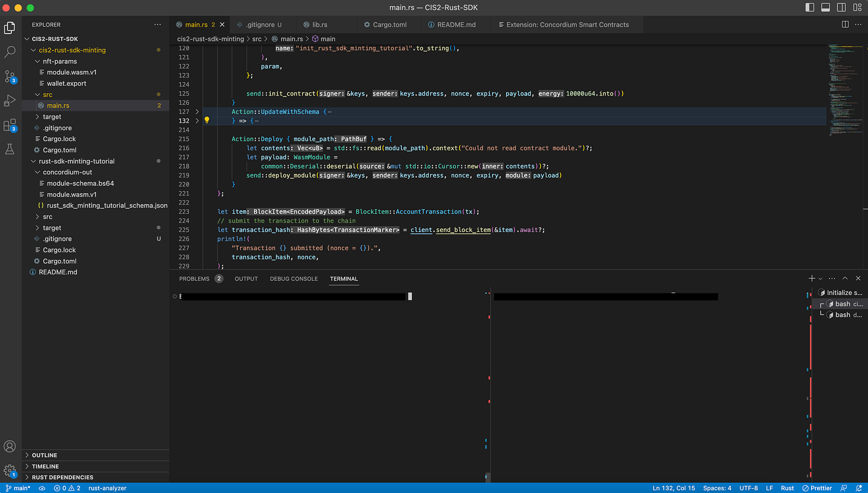Open Source Control view icon
This screenshot has width=868, height=493.
10,76
